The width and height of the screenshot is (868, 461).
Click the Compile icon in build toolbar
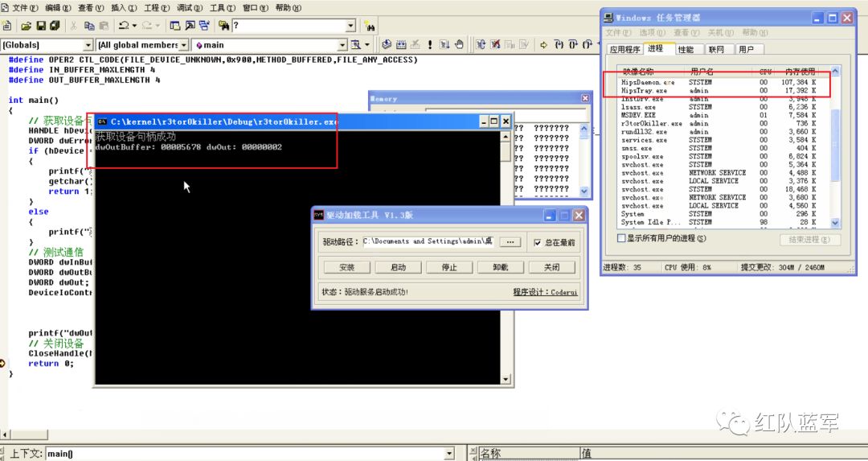coord(387,44)
